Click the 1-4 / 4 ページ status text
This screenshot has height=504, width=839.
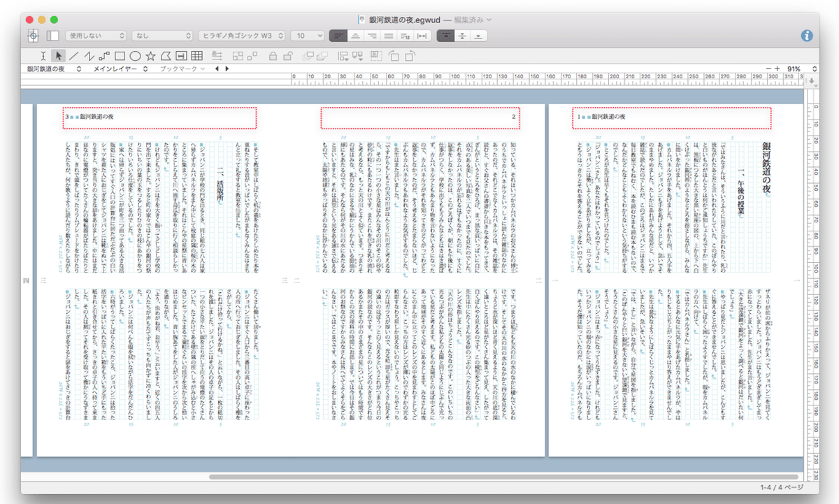(782, 487)
